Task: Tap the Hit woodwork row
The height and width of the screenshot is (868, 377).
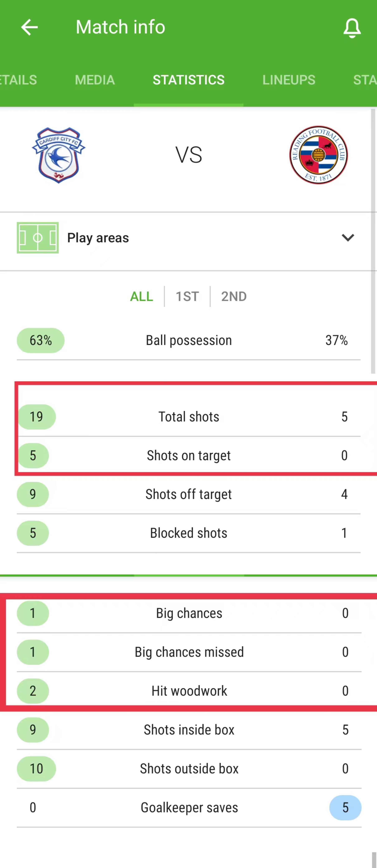Action: click(x=189, y=691)
